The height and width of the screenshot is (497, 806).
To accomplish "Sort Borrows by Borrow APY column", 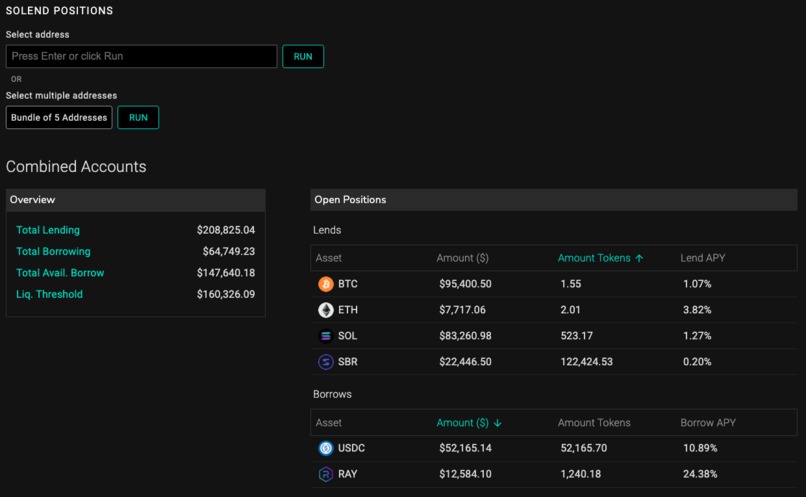I will 708,422.
